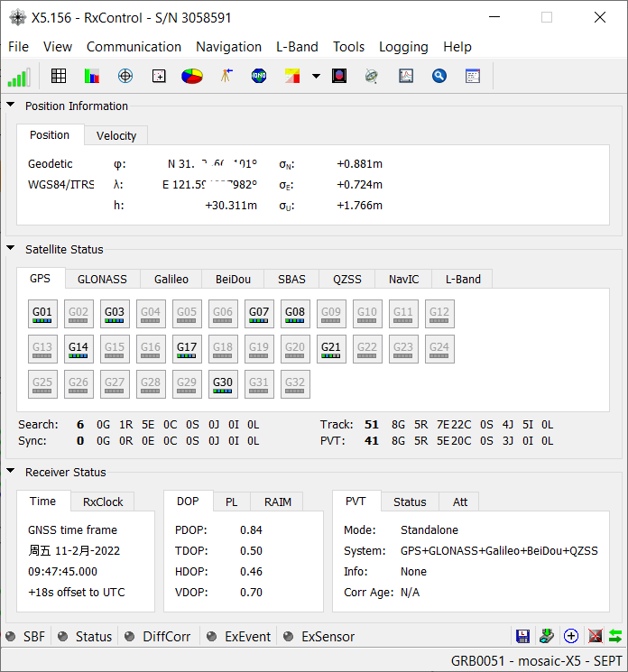
Task: Open the colored bar chart icon
Action: click(x=92, y=77)
